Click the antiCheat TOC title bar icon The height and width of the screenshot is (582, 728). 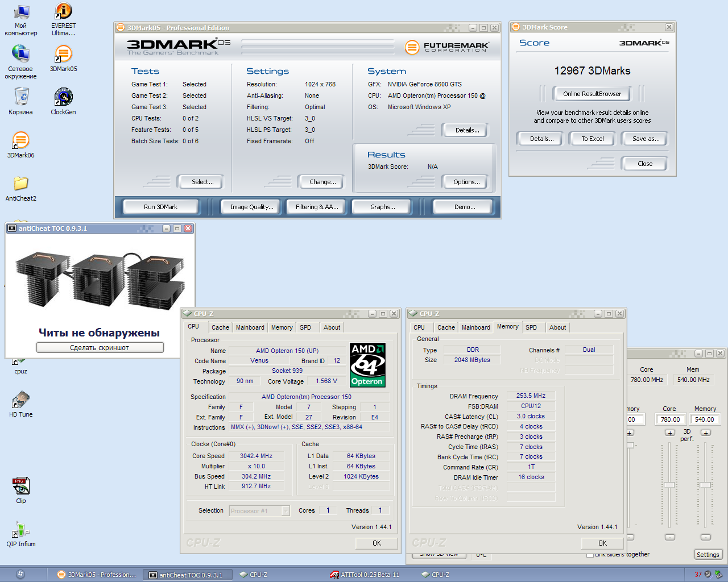(x=12, y=228)
